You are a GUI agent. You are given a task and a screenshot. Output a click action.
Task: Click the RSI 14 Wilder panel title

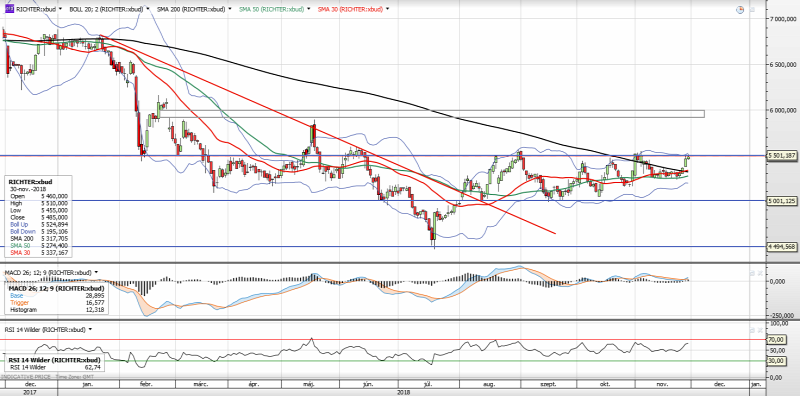coord(45,329)
